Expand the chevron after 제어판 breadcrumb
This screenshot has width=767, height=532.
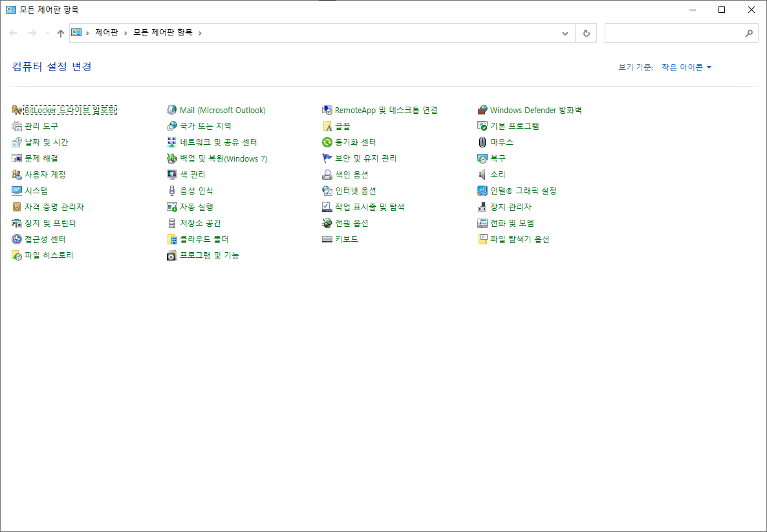pos(125,33)
